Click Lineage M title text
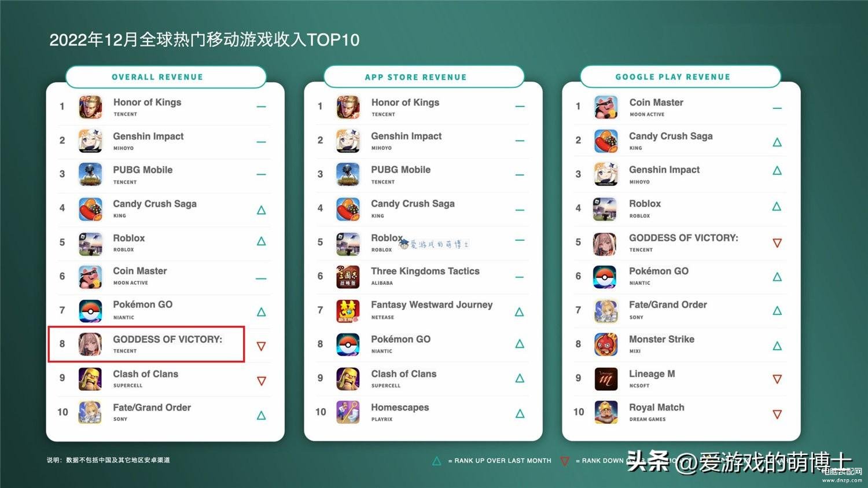Screen dimensions: 868x488 pos(652,374)
